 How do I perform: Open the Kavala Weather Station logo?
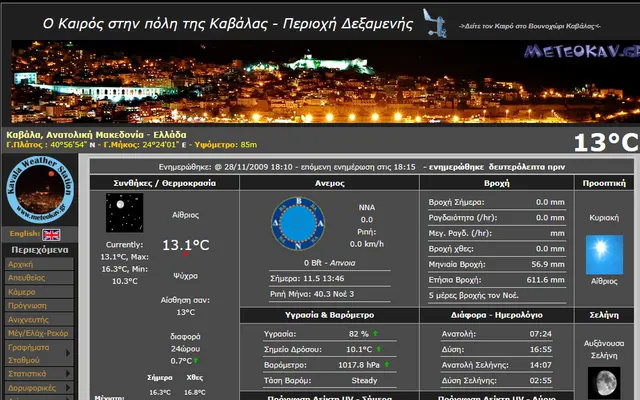click(x=40, y=189)
